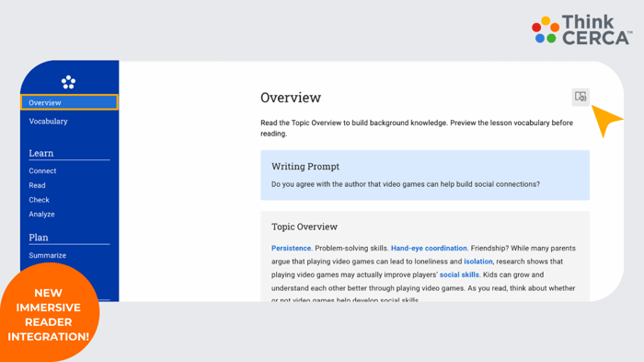Click the Writing Prompt heading
This screenshot has width=644, height=362.
[x=305, y=166]
